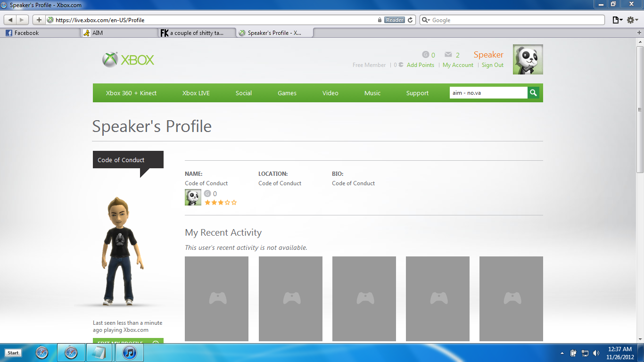
Task: Switch to the 'a couple of shitty ta...' tab
Action: (197, 33)
